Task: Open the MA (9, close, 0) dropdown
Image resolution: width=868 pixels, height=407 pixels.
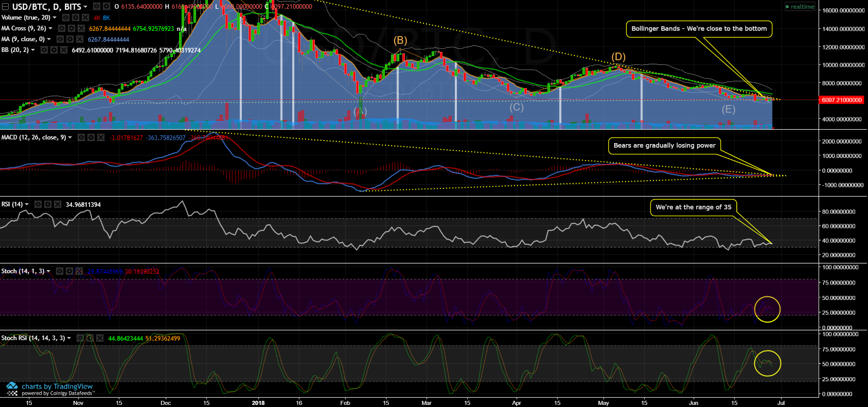Action: 49,39
